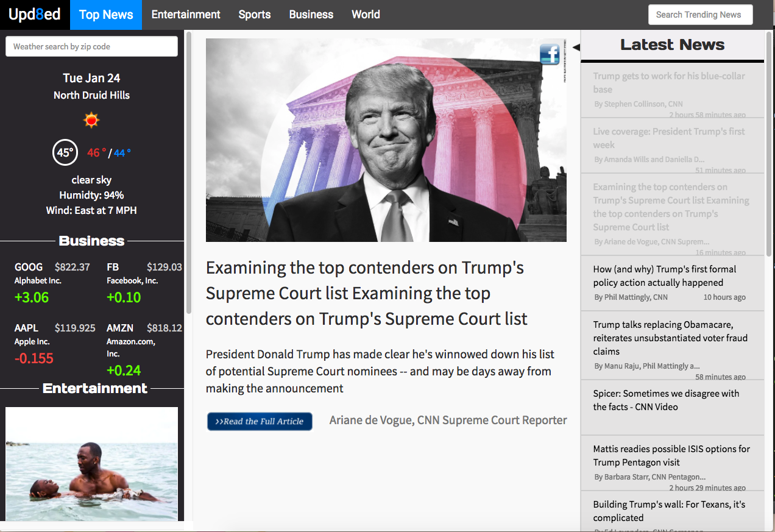
Task: Click the article summary paragraph
Action: click(x=380, y=371)
